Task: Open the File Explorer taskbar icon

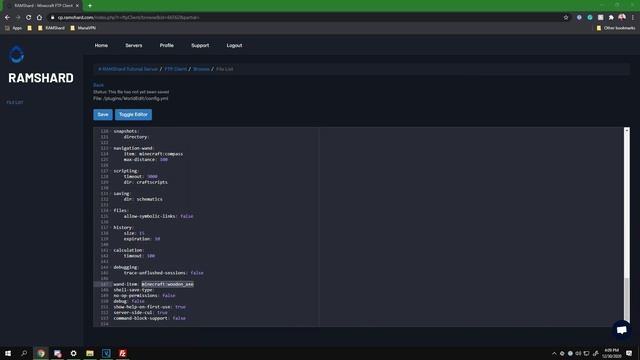Action: point(90,353)
